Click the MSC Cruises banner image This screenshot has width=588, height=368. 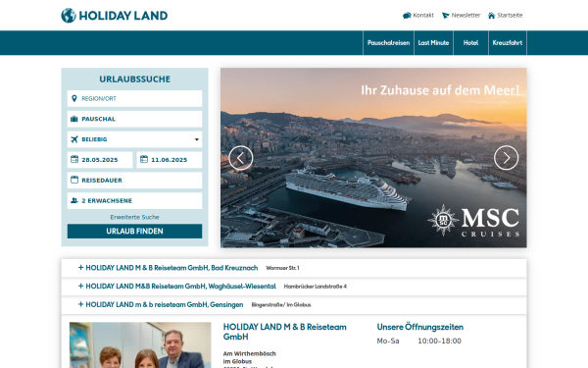pyautogui.click(x=373, y=158)
